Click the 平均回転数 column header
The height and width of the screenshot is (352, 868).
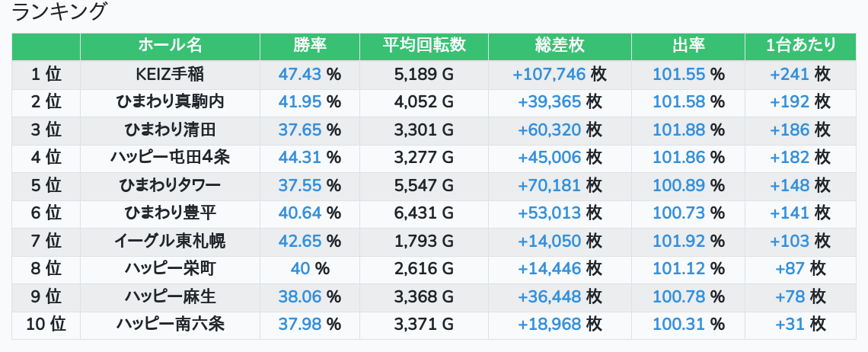(x=424, y=46)
